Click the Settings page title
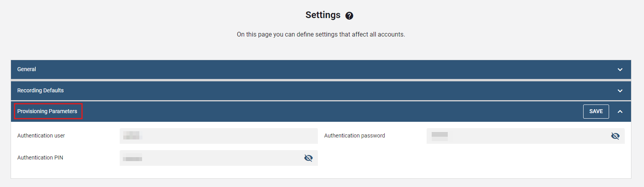The width and height of the screenshot is (644, 187). pos(323,15)
